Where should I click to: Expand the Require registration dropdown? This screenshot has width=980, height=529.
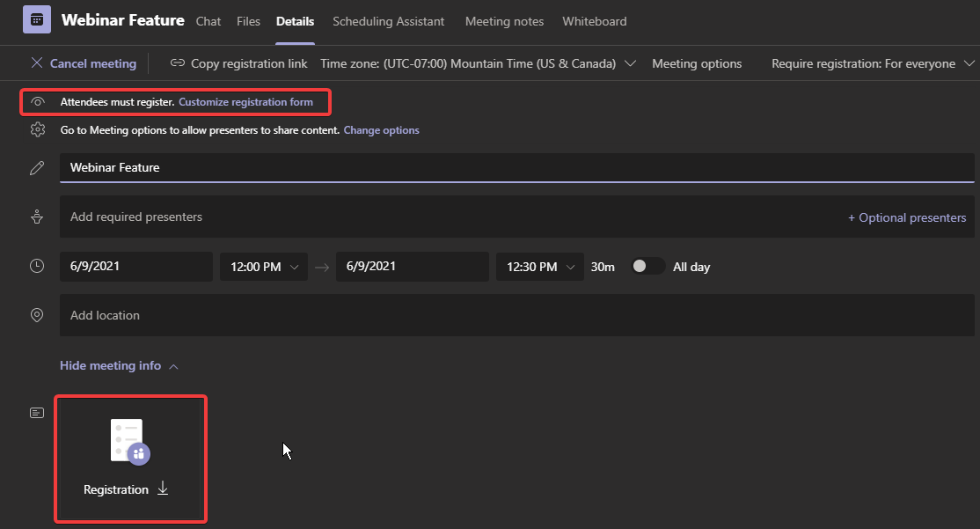pyautogui.click(x=970, y=62)
